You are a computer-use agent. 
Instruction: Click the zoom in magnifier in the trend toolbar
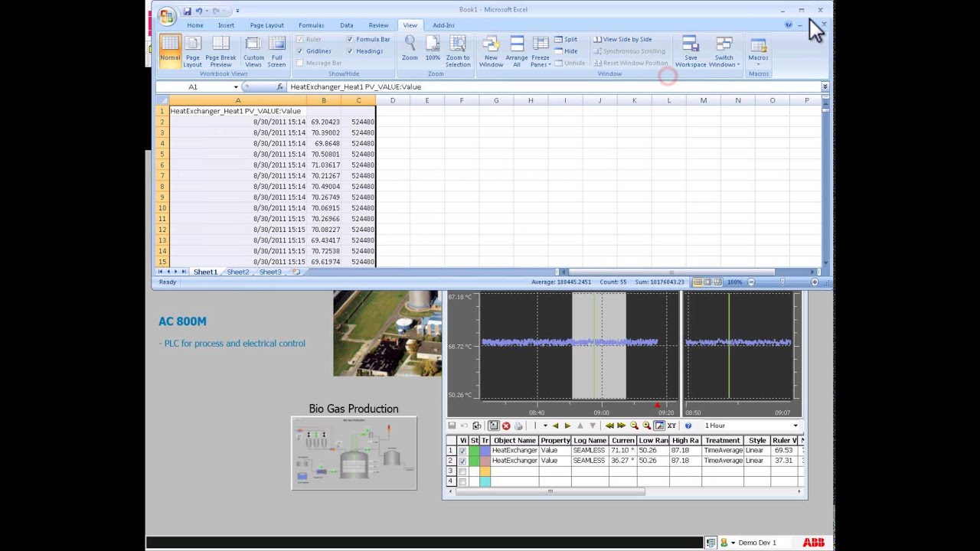point(647,425)
